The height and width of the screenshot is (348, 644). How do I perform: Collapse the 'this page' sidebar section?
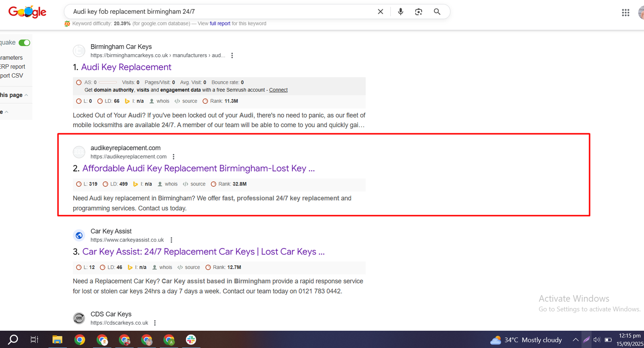pyautogui.click(x=26, y=95)
